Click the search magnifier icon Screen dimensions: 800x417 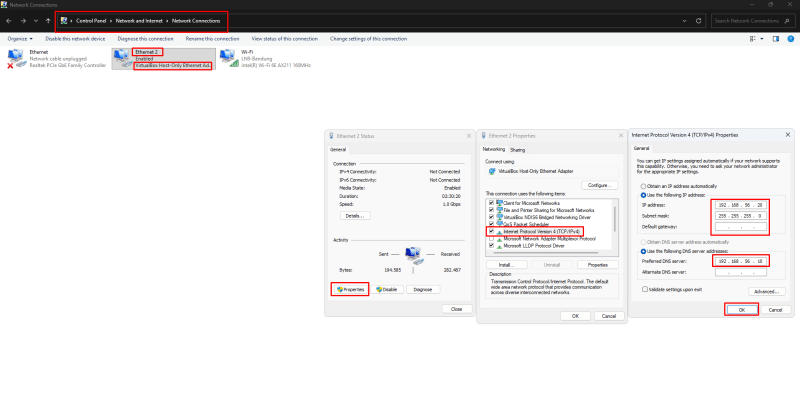point(787,21)
